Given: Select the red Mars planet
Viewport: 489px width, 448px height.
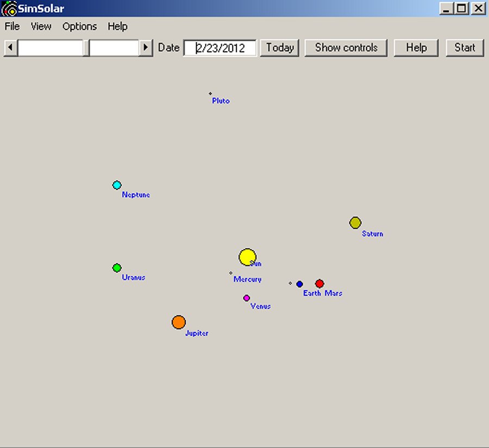Looking at the screenshot, I should tap(319, 283).
